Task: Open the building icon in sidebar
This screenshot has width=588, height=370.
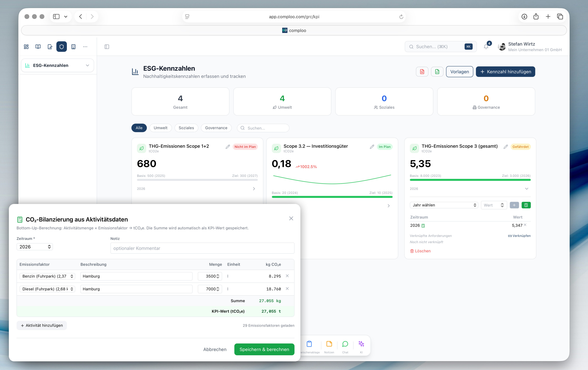Action: (x=73, y=47)
